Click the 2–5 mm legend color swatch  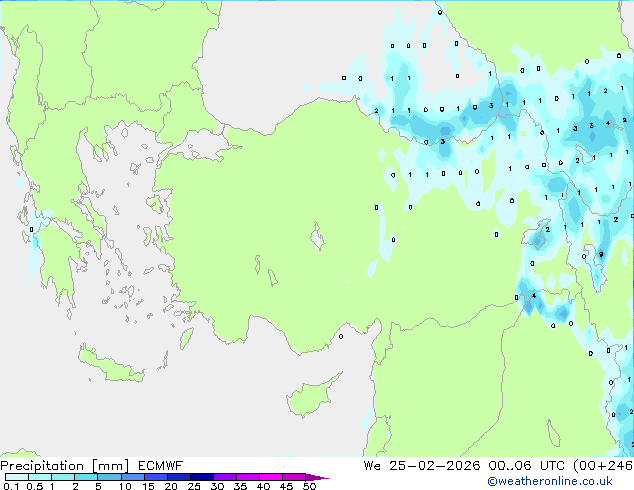[86, 477]
